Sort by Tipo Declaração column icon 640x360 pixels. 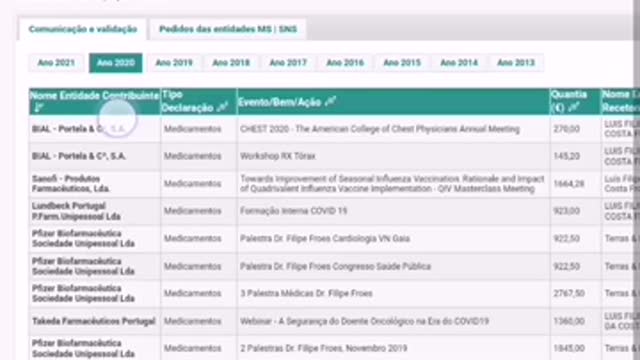(x=222, y=108)
